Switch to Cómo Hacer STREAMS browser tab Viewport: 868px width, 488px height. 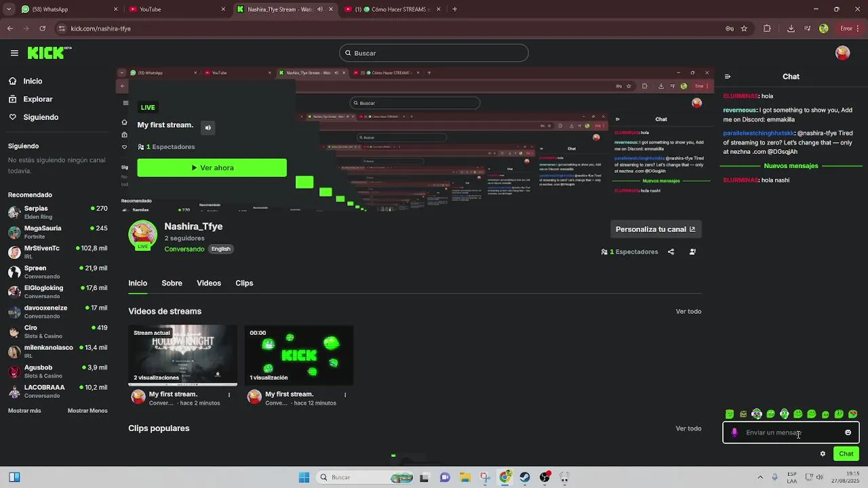393,9
